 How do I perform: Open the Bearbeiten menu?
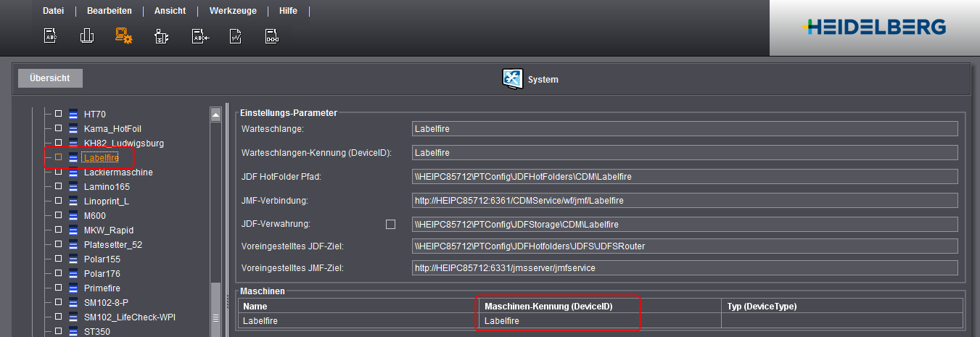109,11
